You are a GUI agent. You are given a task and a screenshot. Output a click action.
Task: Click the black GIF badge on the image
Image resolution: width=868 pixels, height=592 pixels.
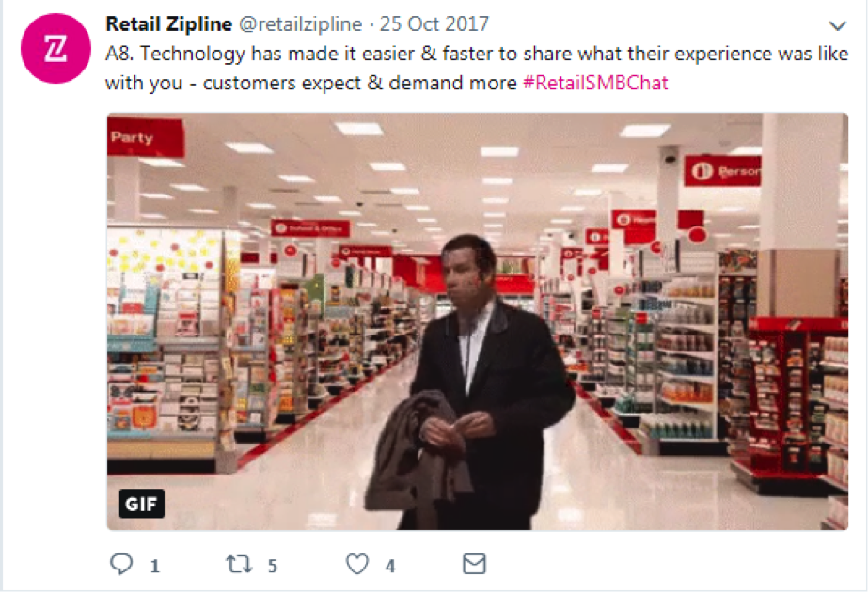click(142, 504)
